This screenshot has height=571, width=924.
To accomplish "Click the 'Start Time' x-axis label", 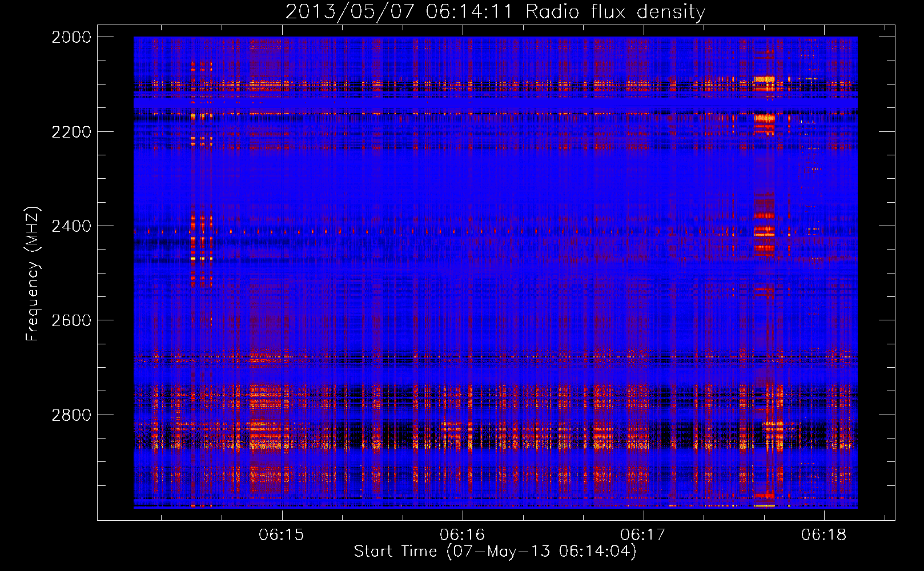I will tap(495, 552).
